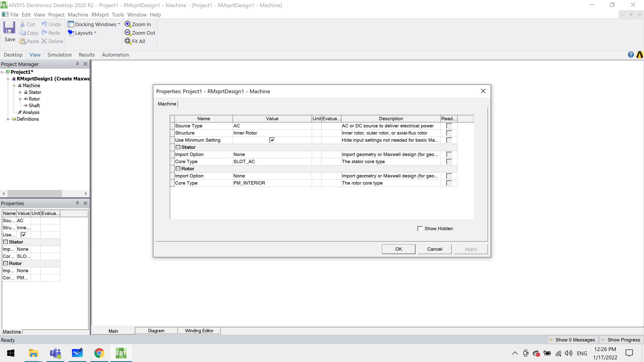Viewport: 644px width, 362px height.
Task: Click the ANSYS logo icon at top right
Action: tap(640, 55)
